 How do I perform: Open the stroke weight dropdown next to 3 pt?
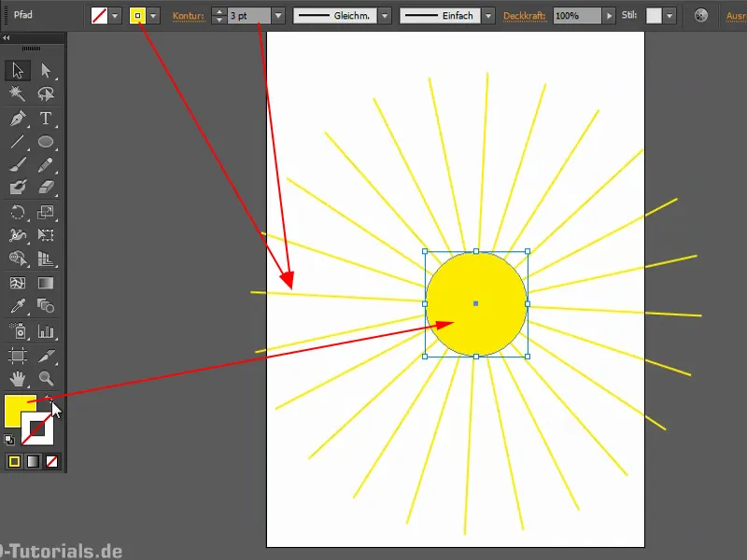click(278, 16)
